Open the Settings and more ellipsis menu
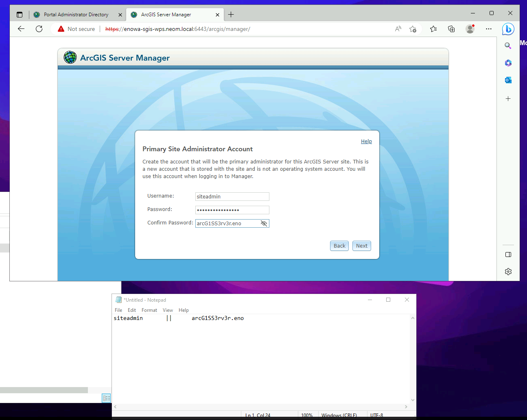527x420 pixels. [x=489, y=29]
